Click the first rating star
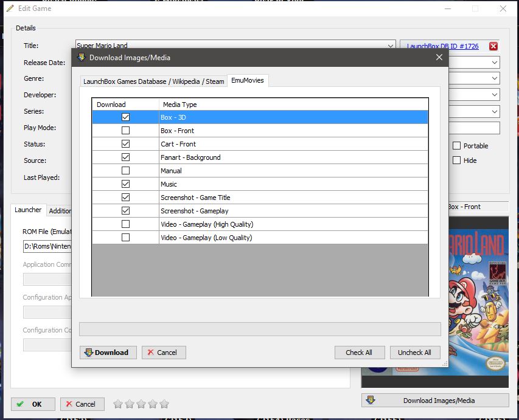The image size is (519, 420). (118, 404)
